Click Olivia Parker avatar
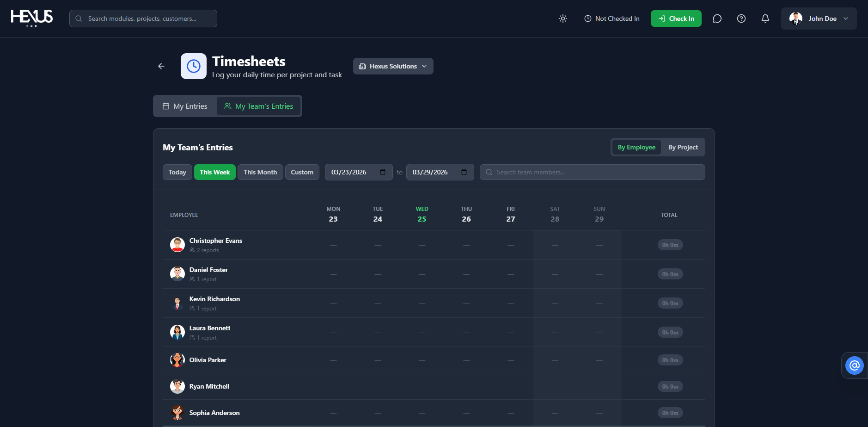The height and width of the screenshot is (427, 868). pyautogui.click(x=177, y=360)
